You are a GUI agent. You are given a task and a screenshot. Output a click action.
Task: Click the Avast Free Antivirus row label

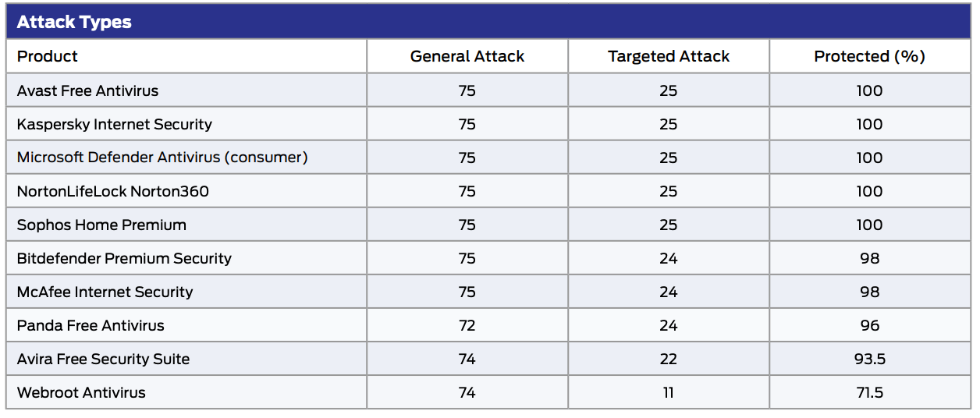click(87, 90)
